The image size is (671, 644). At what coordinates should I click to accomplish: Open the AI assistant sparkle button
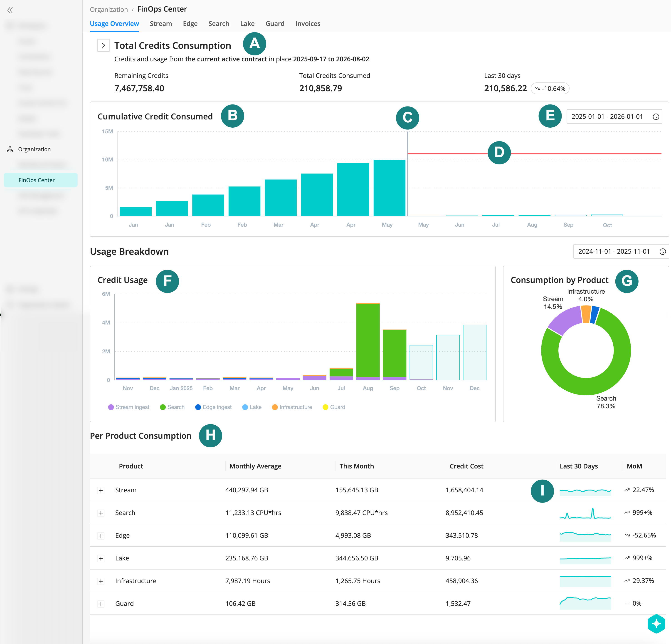[x=656, y=623]
